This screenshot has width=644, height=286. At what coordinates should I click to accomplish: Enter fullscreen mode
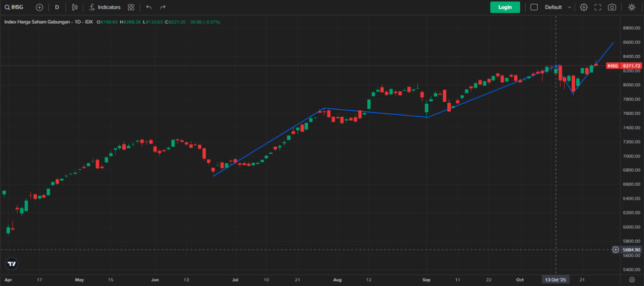[598, 7]
